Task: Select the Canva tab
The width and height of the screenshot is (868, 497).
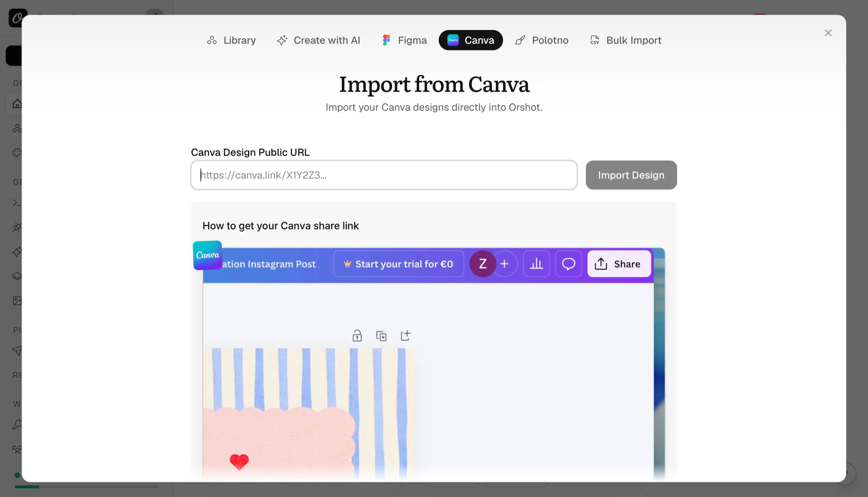Action: pyautogui.click(x=471, y=40)
